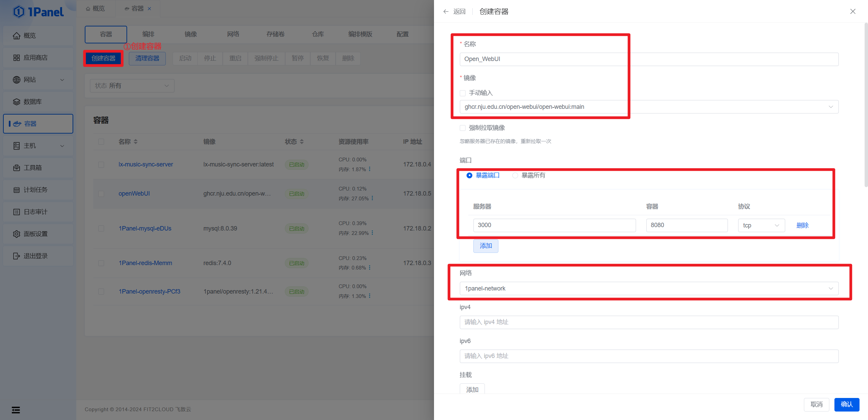Screen dimensions: 868x420
Task: Collapse the sidebar with the bottom menu icon
Action: 16,410
